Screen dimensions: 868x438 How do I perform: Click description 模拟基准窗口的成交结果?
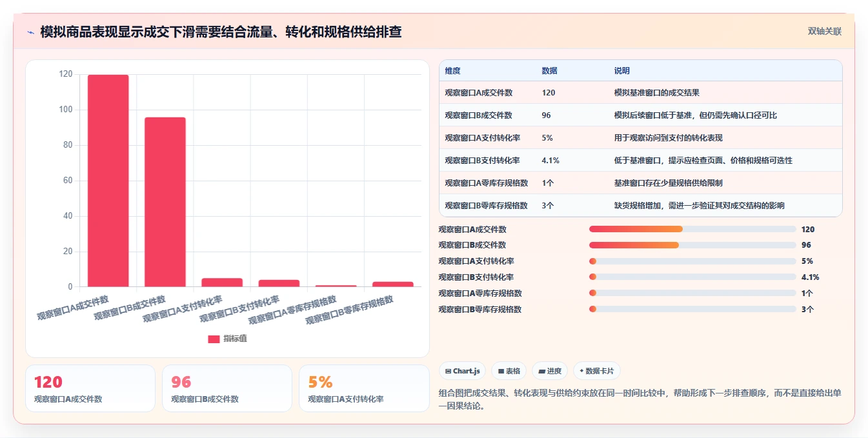pyautogui.click(x=657, y=93)
